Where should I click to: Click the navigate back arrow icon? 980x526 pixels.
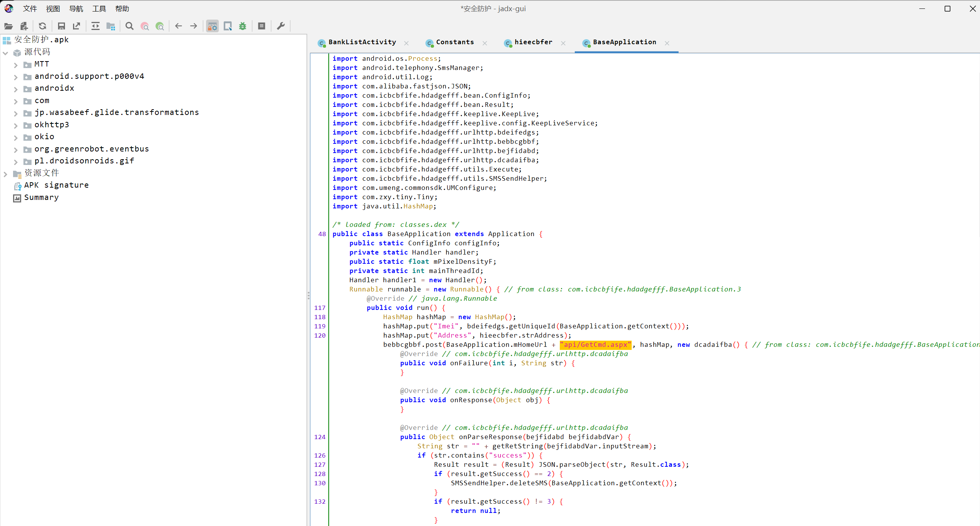(x=178, y=26)
